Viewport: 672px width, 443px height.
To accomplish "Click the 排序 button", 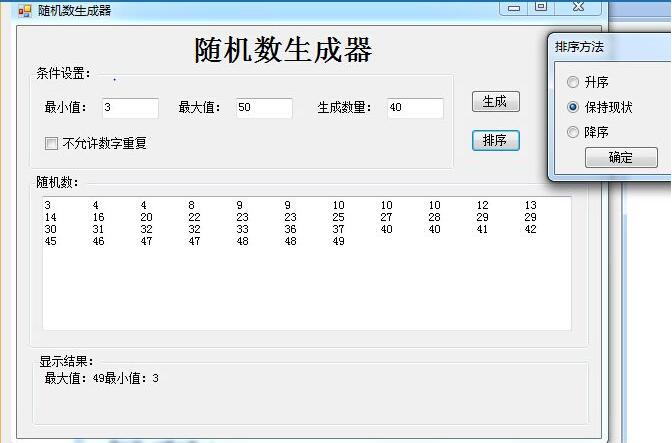I will (x=495, y=141).
